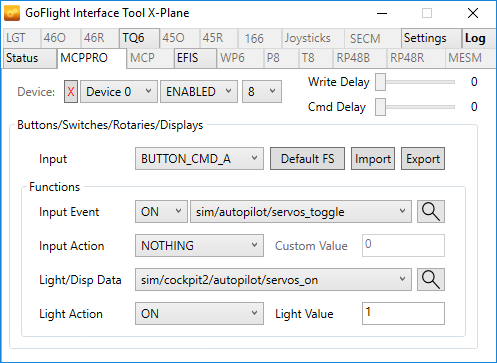The height and width of the screenshot is (363, 497).
Task: Open the RP48R tab
Action: [x=416, y=58]
